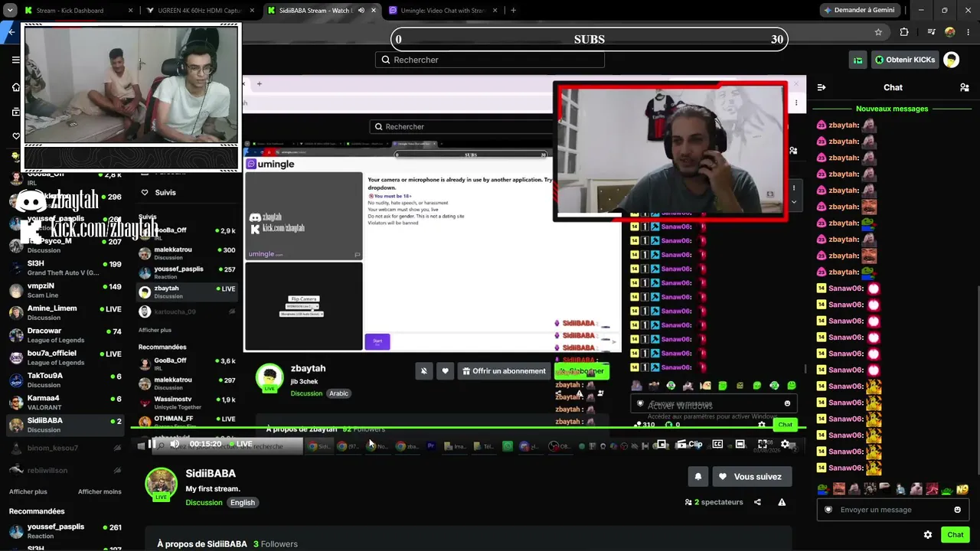Image resolution: width=980 pixels, height=551 pixels.
Task: Click the SidiiBABA channel avatar
Action: (161, 484)
